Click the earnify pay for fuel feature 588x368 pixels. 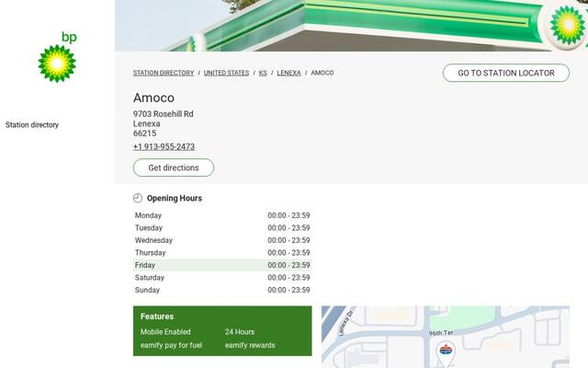(172, 345)
